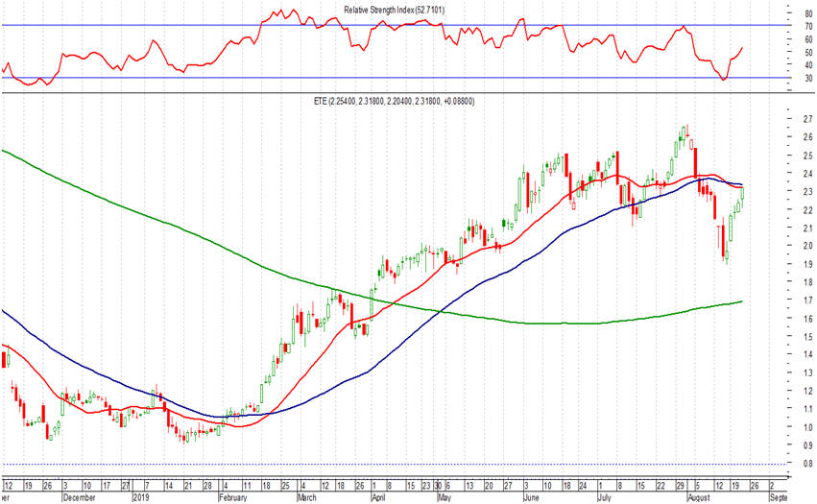Click the ETE price quote title text

[394, 102]
